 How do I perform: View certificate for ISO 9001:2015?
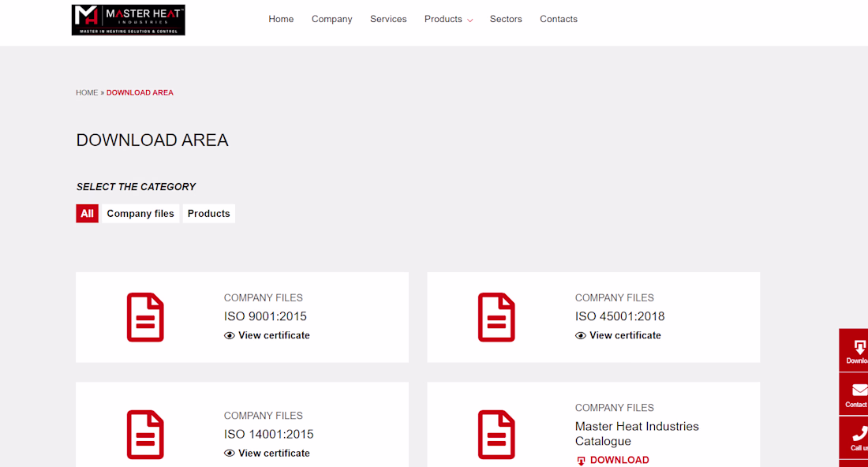coord(274,335)
